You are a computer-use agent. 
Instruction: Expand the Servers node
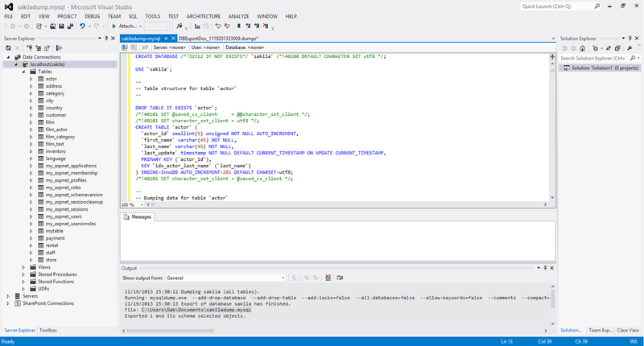tap(8, 296)
